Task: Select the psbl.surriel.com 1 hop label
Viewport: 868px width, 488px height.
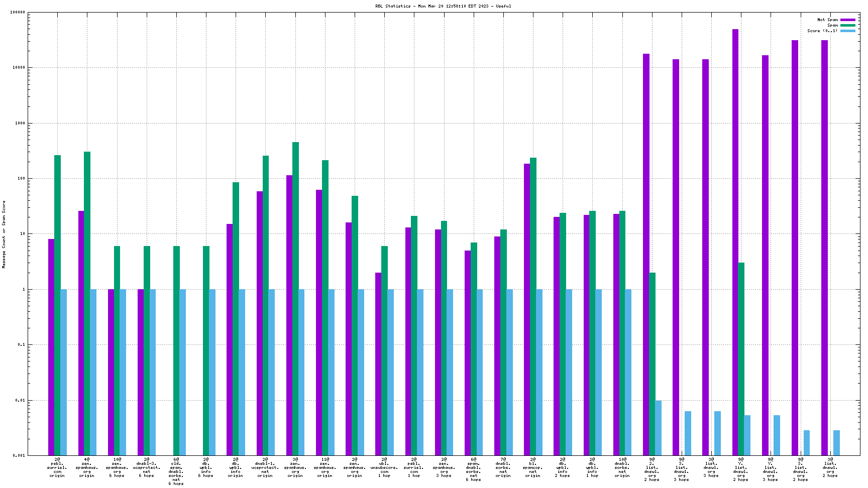Action: click(x=414, y=467)
